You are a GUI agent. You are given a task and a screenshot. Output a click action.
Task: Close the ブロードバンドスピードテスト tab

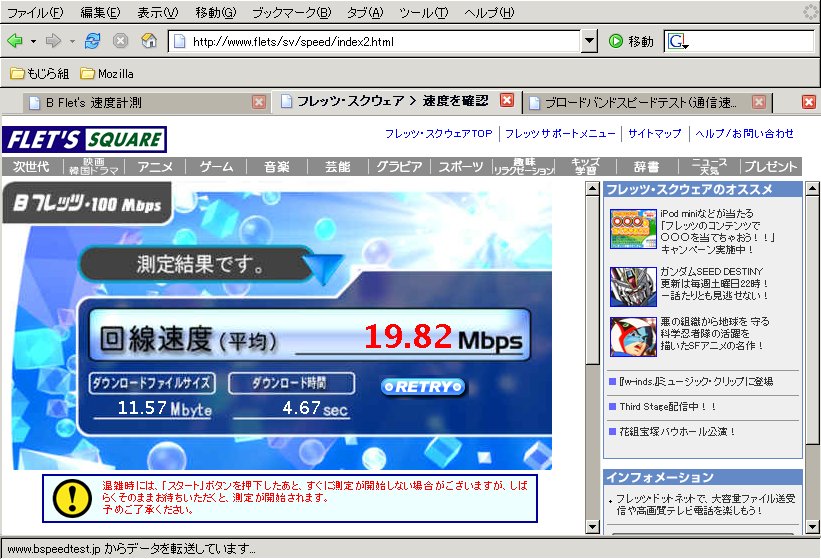[759, 102]
